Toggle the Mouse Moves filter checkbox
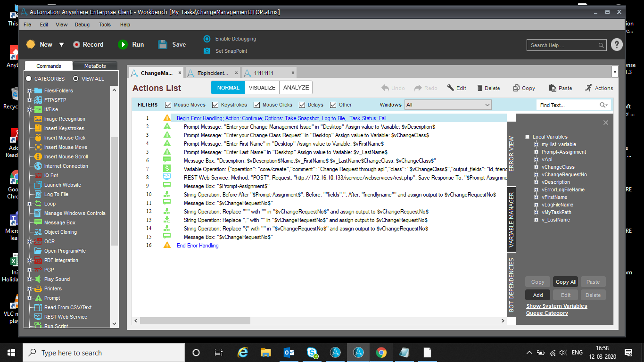 (168, 105)
